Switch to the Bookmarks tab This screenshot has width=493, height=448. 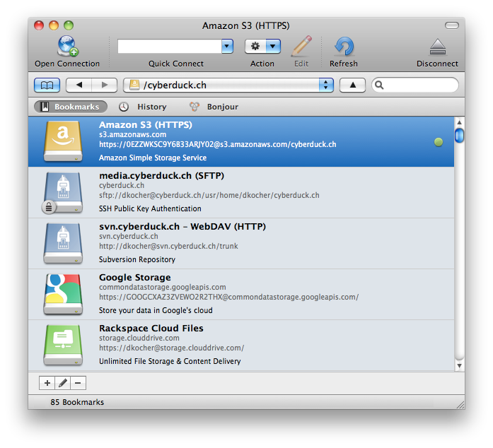pos(71,107)
